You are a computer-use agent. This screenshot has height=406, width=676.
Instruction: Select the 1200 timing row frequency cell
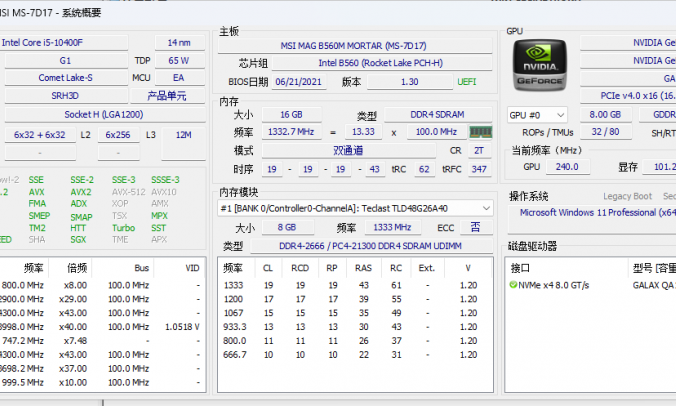pos(234,299)
